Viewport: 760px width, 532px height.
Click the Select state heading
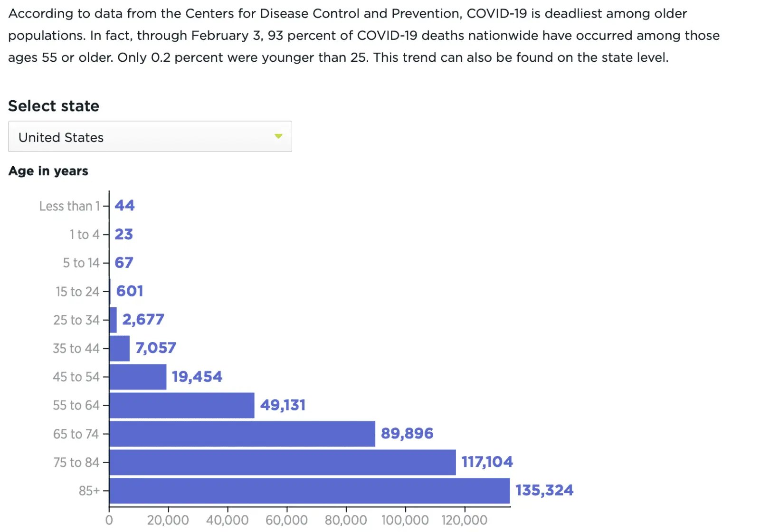pyautogui.click(x=54, y=106)
